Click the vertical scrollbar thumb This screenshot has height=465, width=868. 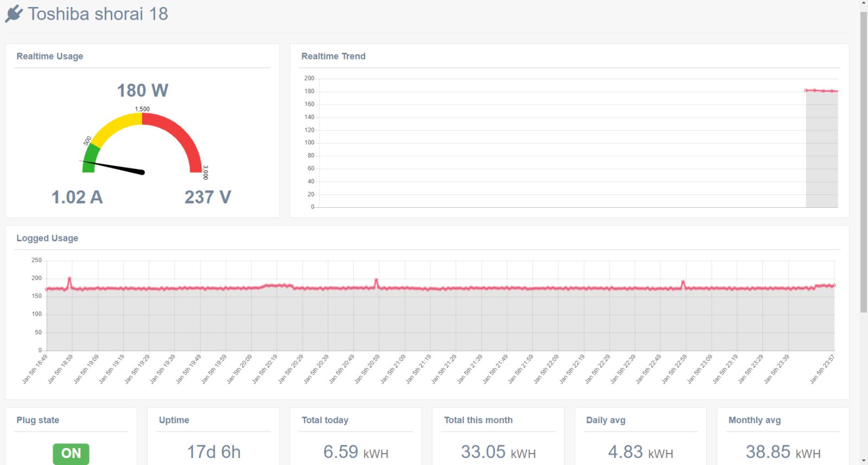click(x=864, y=162)
